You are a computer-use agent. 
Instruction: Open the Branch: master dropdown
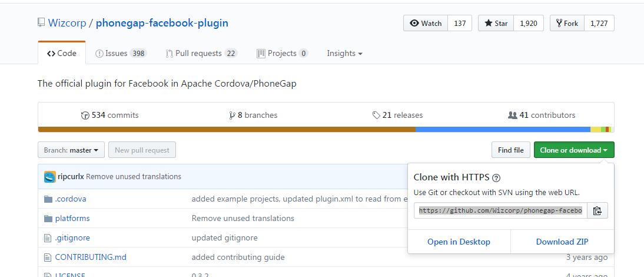71,150
